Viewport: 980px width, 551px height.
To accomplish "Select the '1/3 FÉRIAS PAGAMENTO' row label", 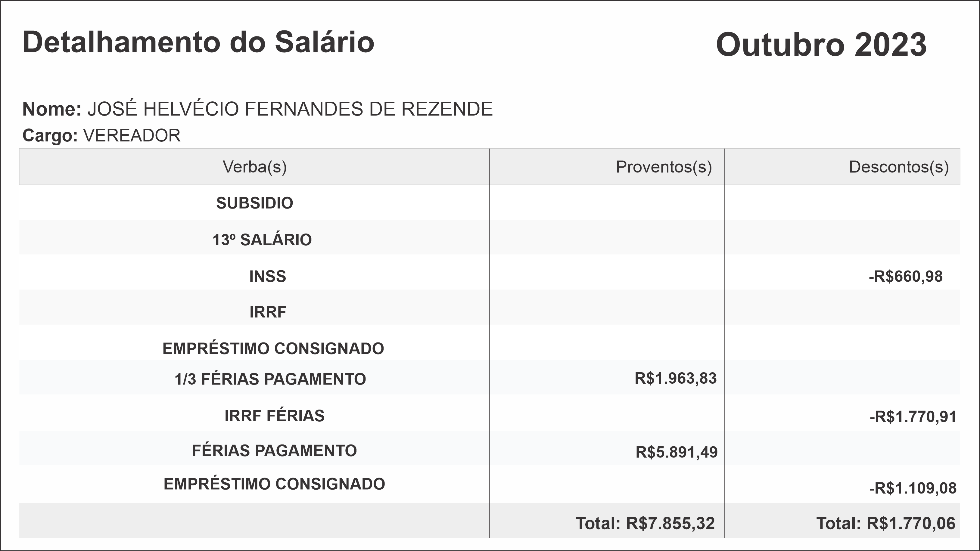I will tap(270, 379).
